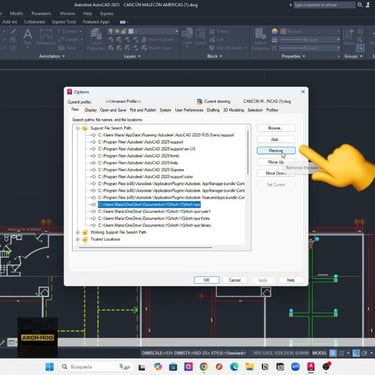Select the Featured Apps bundle path row

171,197
